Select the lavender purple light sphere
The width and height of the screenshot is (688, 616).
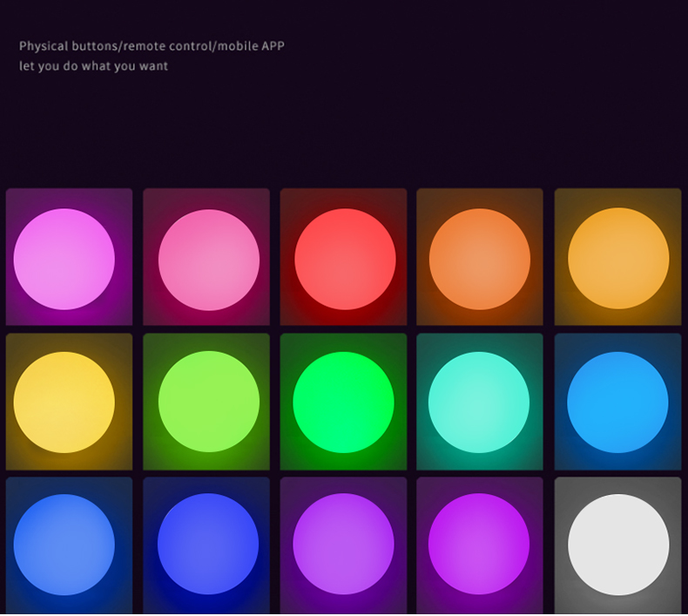click(x=343, y=544)
